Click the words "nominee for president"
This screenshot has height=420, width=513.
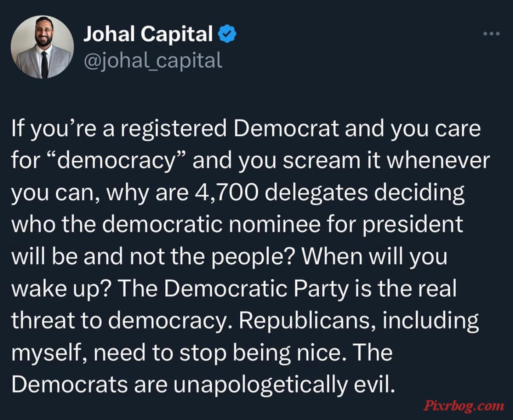pyautogui.click(x=345, y=225)
